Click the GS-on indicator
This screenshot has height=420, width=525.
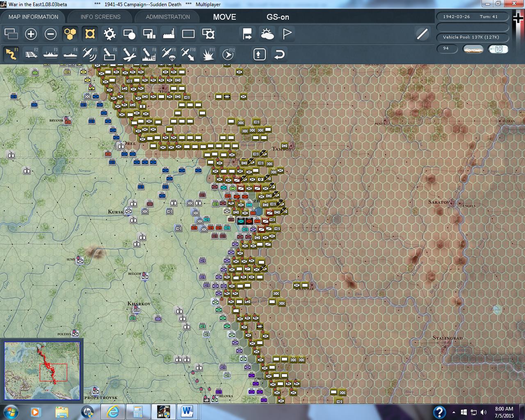tap(278, 17)
